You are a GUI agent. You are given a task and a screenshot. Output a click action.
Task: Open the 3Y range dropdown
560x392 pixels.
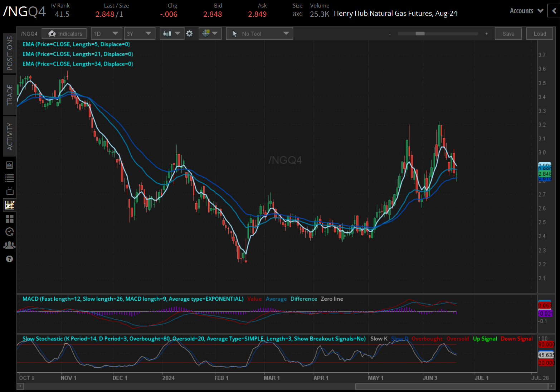pos(139,33)
